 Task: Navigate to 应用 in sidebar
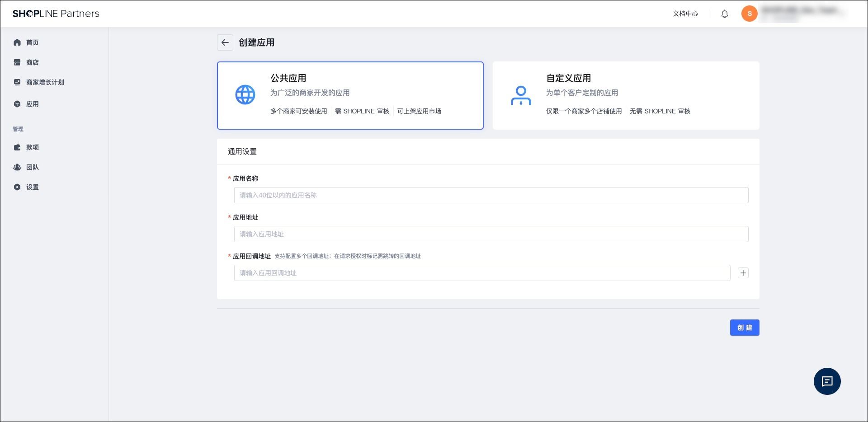(x=32, y=104)
